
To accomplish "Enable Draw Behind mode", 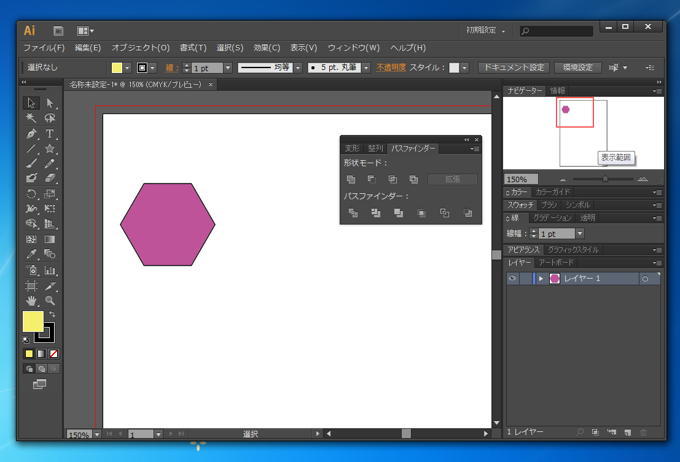I will pos(41,369).
